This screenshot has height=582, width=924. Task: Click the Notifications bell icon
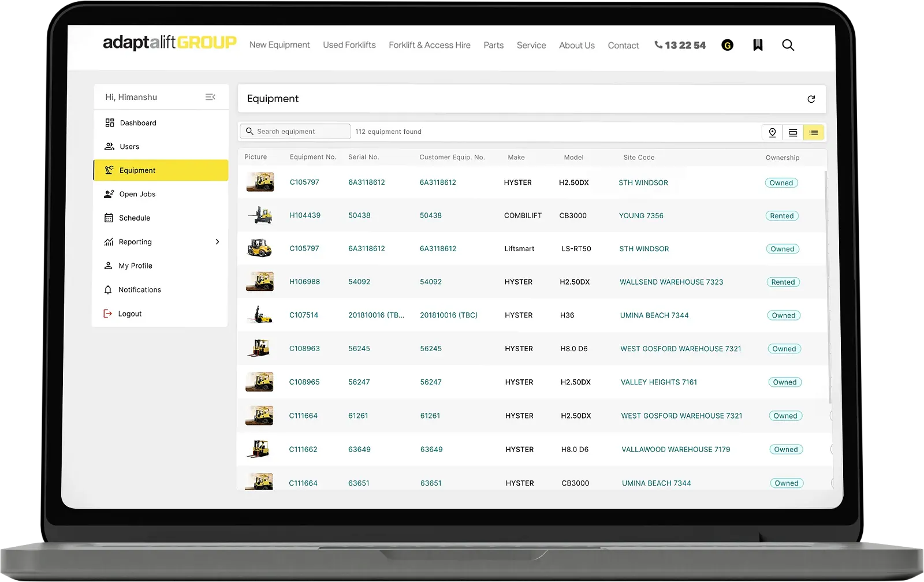coord(108,290)
